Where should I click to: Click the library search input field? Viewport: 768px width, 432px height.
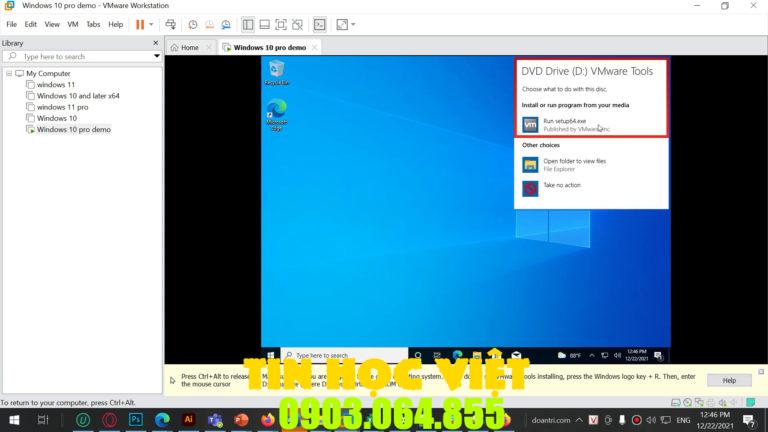(x=80, y=57)
